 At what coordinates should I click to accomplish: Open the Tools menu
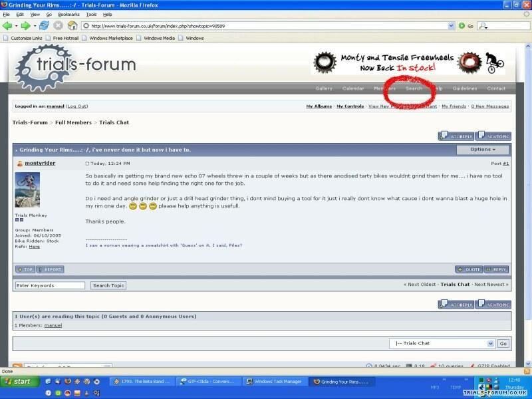pyautogui.click(x=91, y=14)
